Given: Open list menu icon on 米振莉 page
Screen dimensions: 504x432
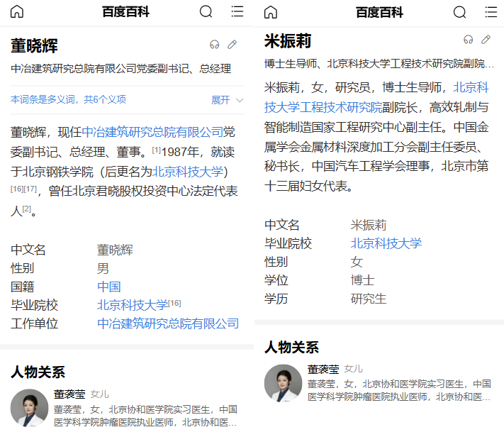Looking at the screenshot, I should [x=491, y=12].
